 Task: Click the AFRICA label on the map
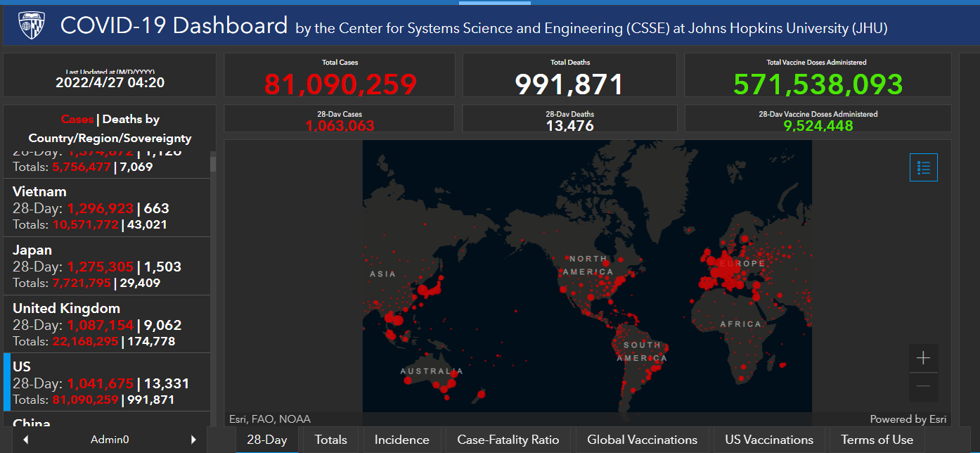coord(740,324)
